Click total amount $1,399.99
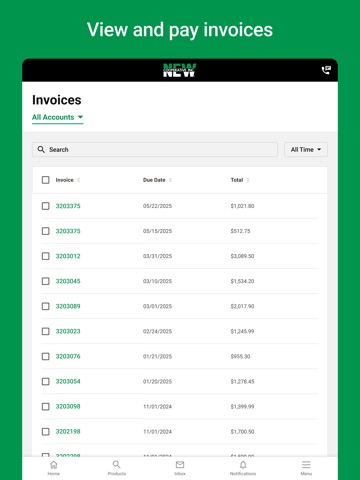The height and width of the screenshot is (480, 360). click(242, 406)
